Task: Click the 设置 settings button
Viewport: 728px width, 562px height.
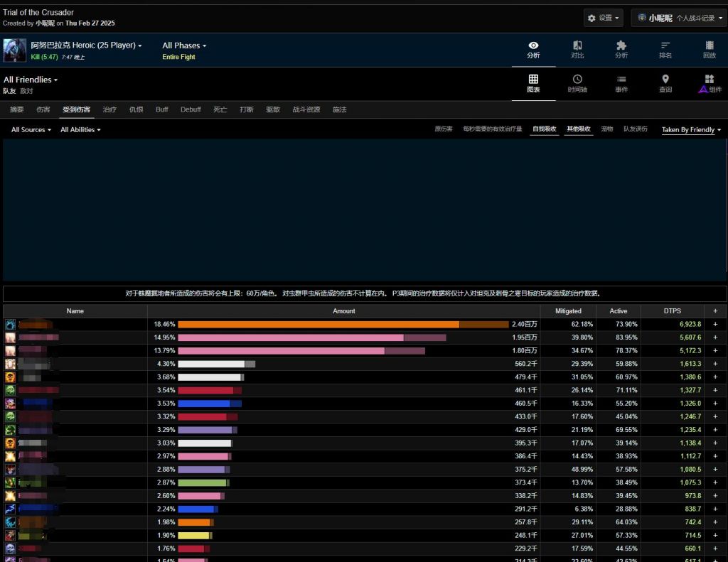Action: pyautogui.click(x=604, y=18)
